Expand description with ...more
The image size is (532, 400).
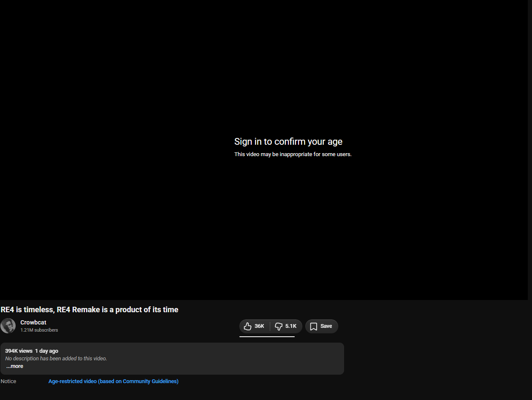pos(15,366)
